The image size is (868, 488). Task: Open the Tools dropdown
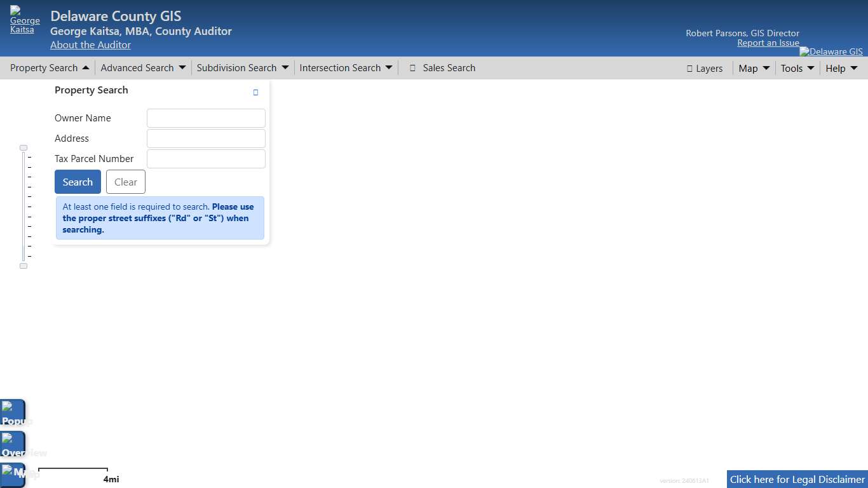tap(796, 68)
